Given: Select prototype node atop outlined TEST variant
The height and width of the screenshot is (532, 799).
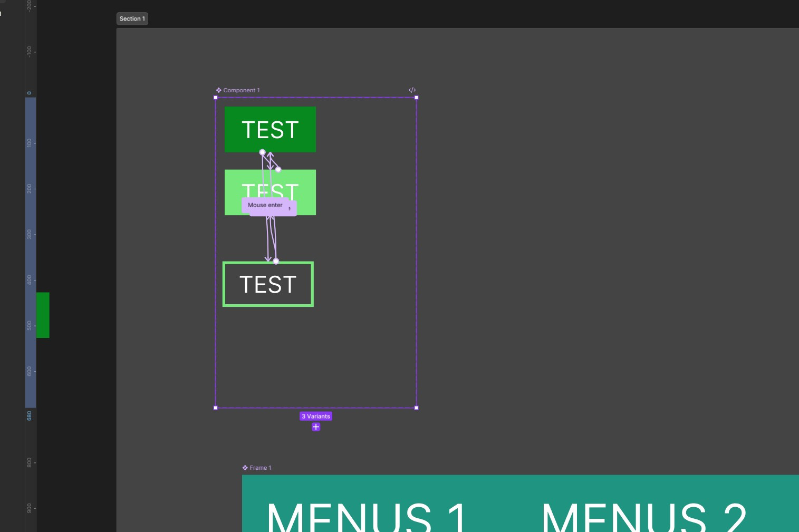Looking at the screenshot, I should [x=276, y=261].
